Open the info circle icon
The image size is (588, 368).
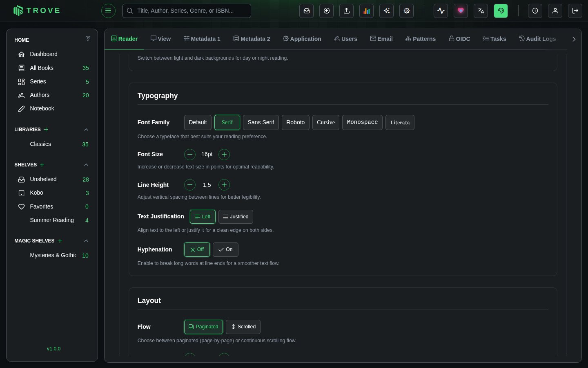(535, 11)
